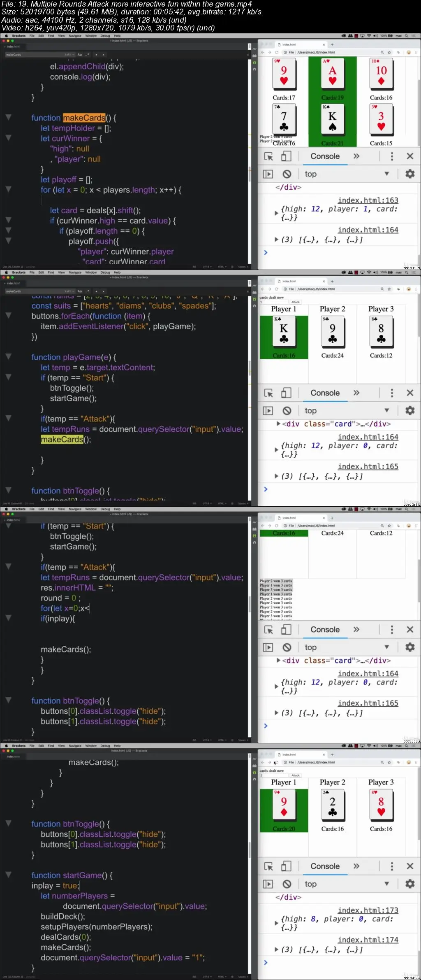Select the inspect-element icon in the second frame
The width and height of the screenshot is (421, 980).
click(x=268, y=393)
